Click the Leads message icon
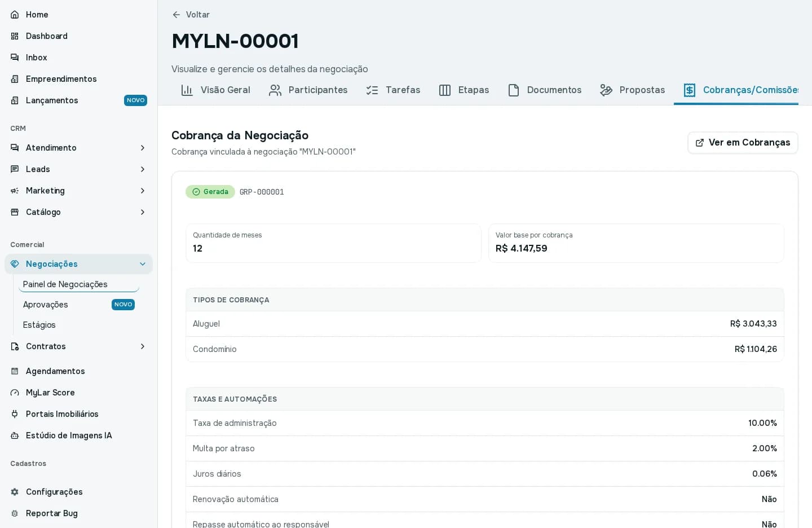 (x=15, y=169)
